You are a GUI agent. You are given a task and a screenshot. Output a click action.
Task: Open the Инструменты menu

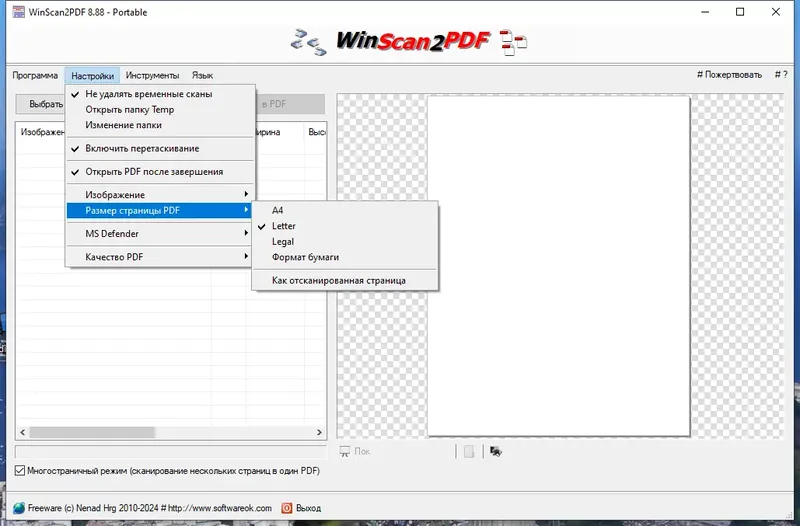coord(153,76)
